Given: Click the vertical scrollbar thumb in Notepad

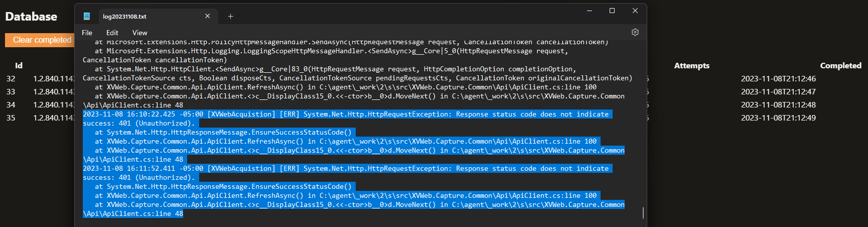Looking at the screenshot, I should click(643, 212).
